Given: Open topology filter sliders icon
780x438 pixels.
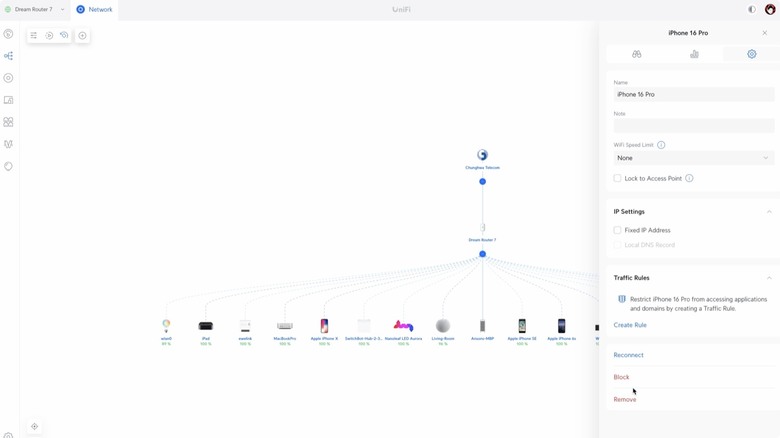Looking at the screenshot, I should [34, 35].
